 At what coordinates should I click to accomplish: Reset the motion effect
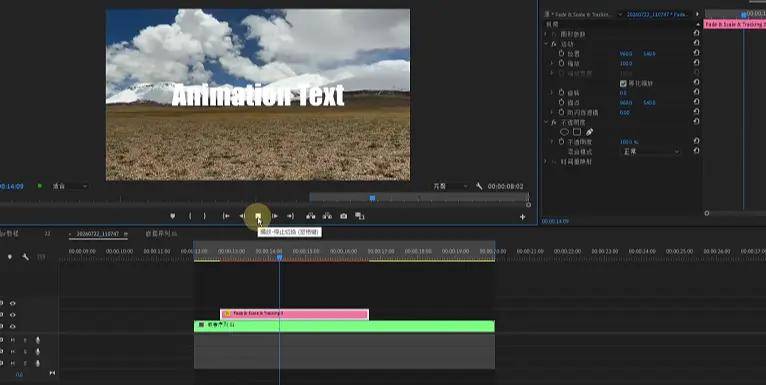(696, 43)
